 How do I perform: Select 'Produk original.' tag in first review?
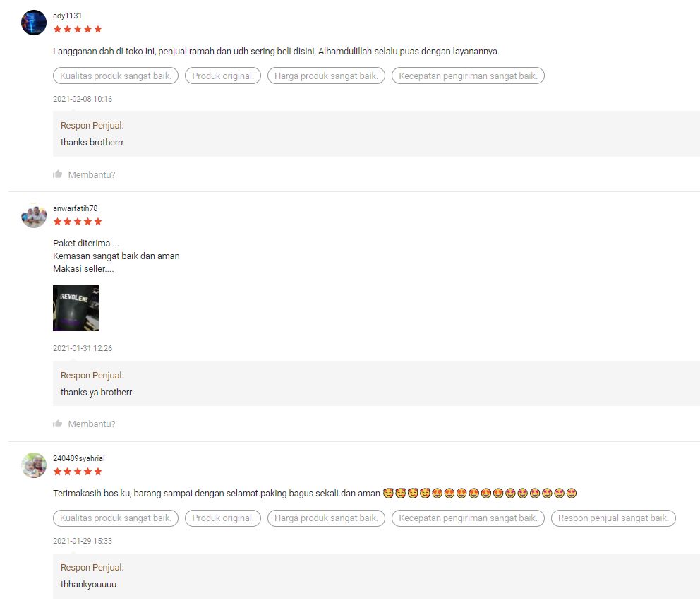click(223, 76)
